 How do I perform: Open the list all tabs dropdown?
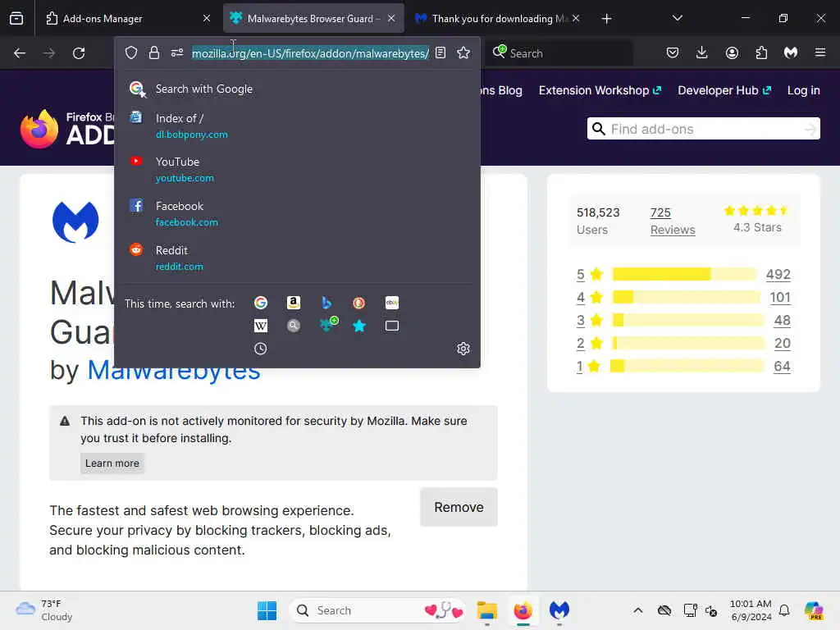pos(677,18)
